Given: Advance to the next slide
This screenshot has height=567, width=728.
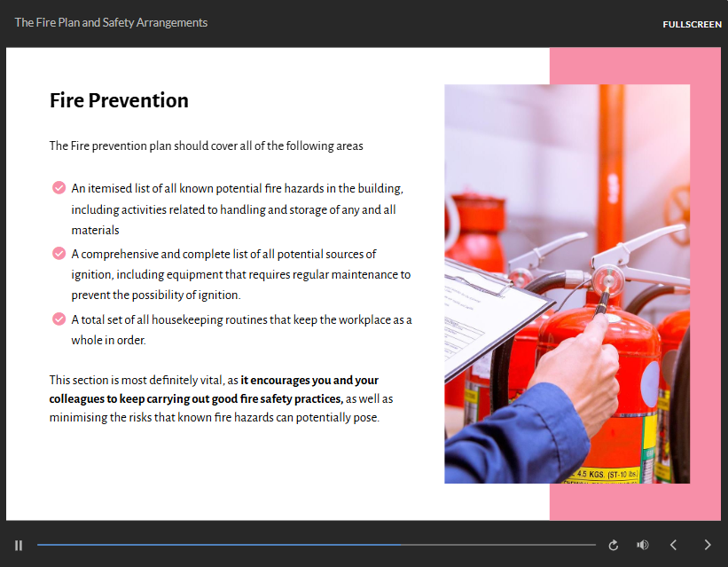Looking at the screenshot, I should (x=707, y=545).
